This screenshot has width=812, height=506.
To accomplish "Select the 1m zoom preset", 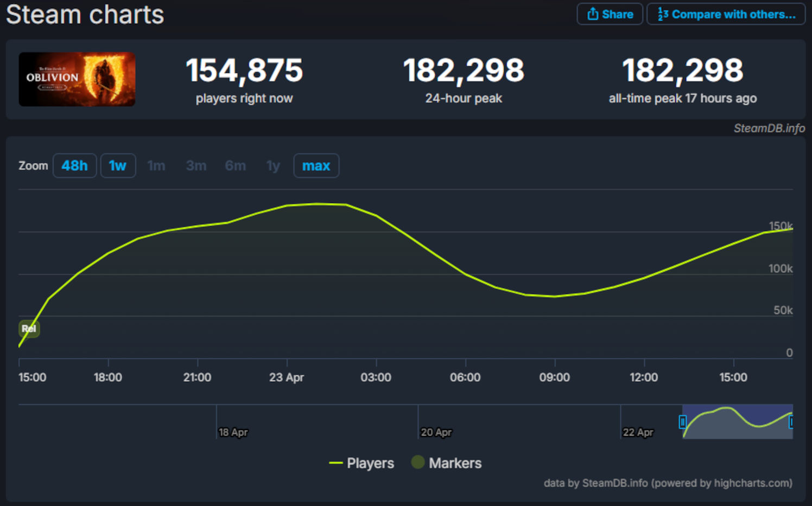I will pyautogui.click(x=156, y=165).
